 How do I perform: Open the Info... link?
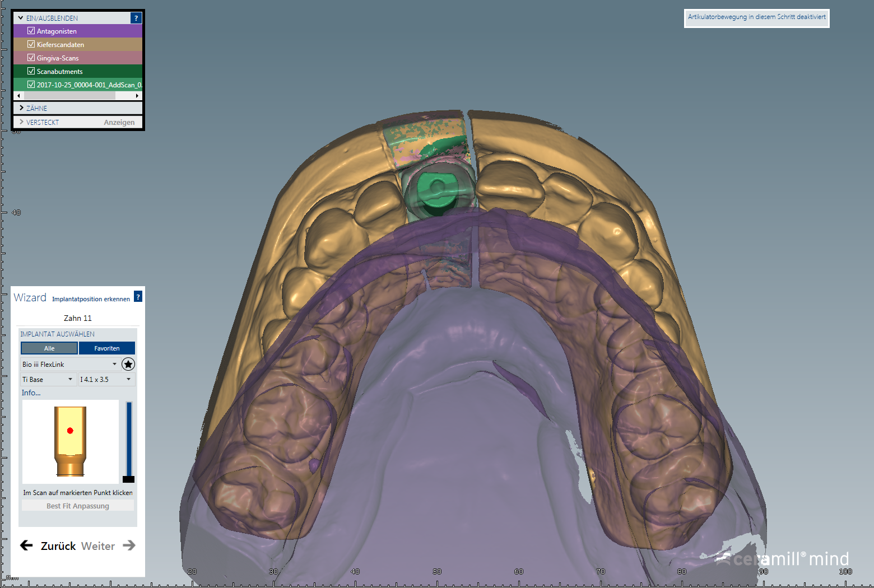click(31, 393)
